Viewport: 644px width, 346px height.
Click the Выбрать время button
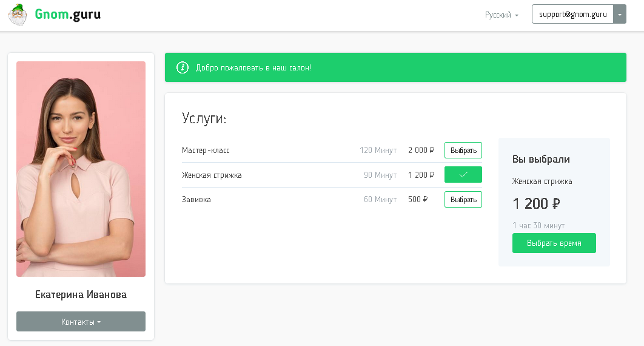(x=554, y=243)
